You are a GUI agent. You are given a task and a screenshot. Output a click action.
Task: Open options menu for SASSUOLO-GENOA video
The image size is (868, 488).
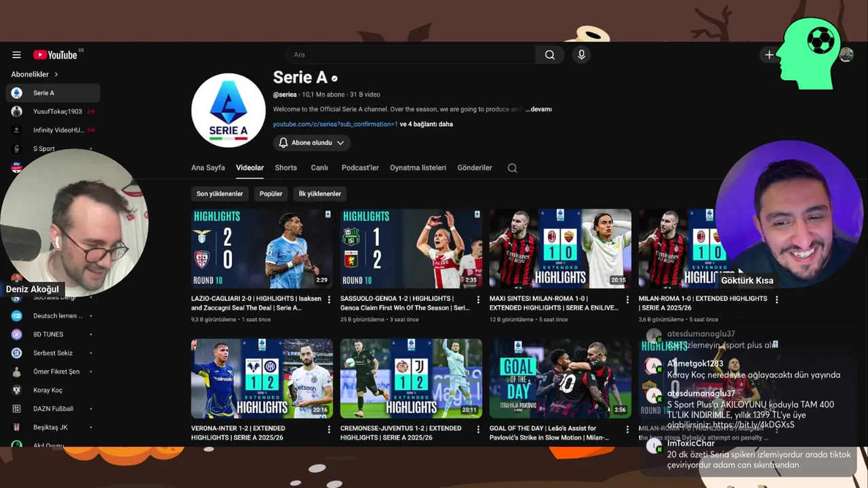pos(478,299)
